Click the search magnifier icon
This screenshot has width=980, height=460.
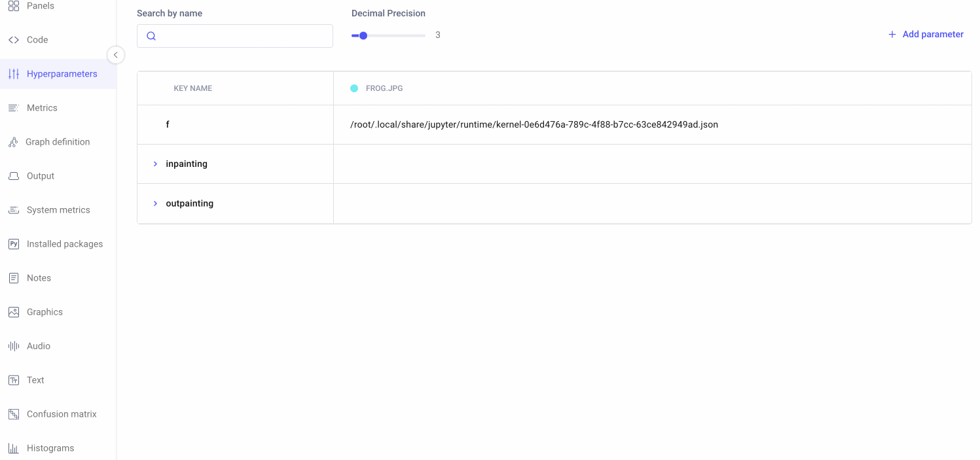point(151,36)
